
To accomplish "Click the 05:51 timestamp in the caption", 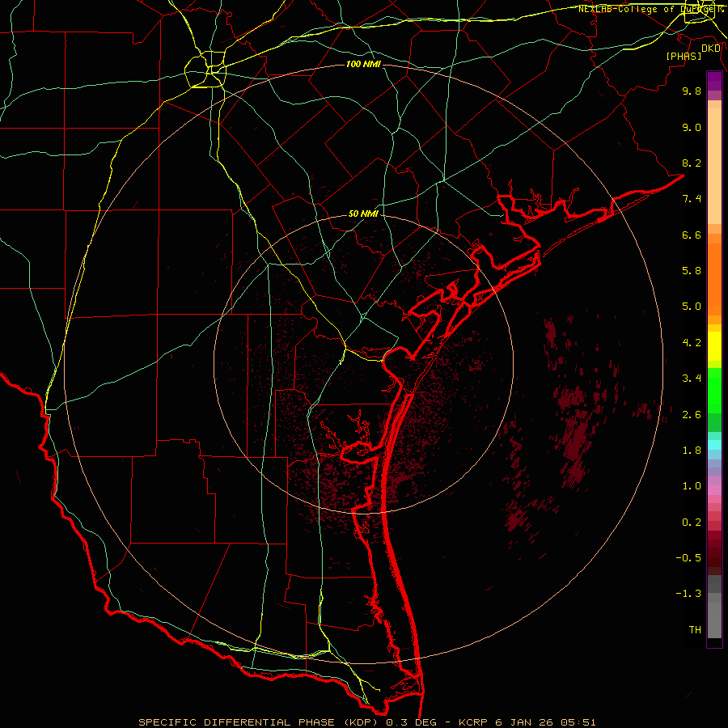I will coord(580,722).
